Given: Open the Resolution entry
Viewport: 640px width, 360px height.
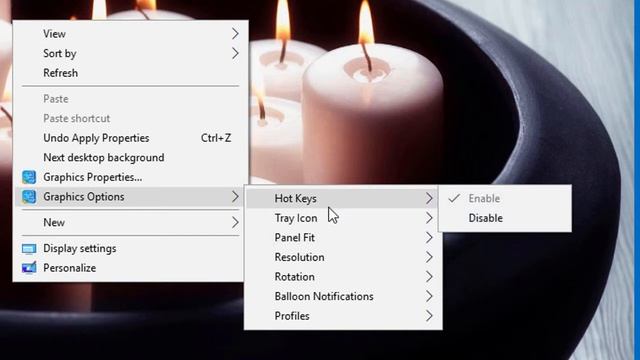Looking at the screenshot, I should [343, 257].
